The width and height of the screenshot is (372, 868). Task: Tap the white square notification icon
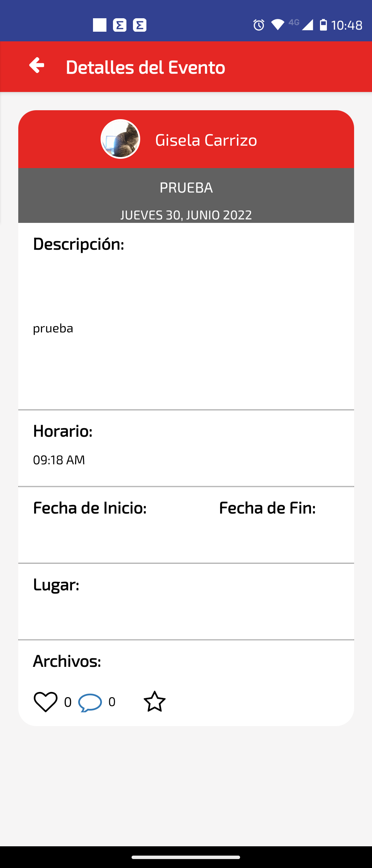pos(100,25)
